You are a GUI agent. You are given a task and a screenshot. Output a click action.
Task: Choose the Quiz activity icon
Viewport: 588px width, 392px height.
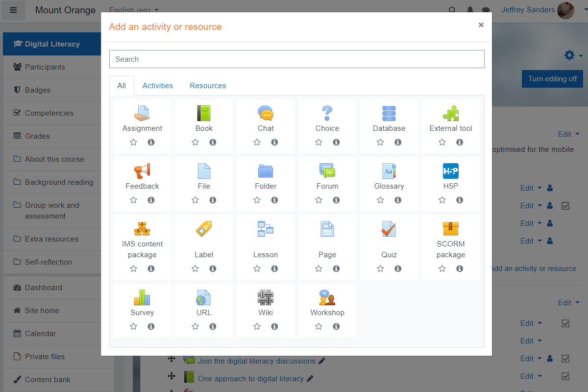pos(389,229)
